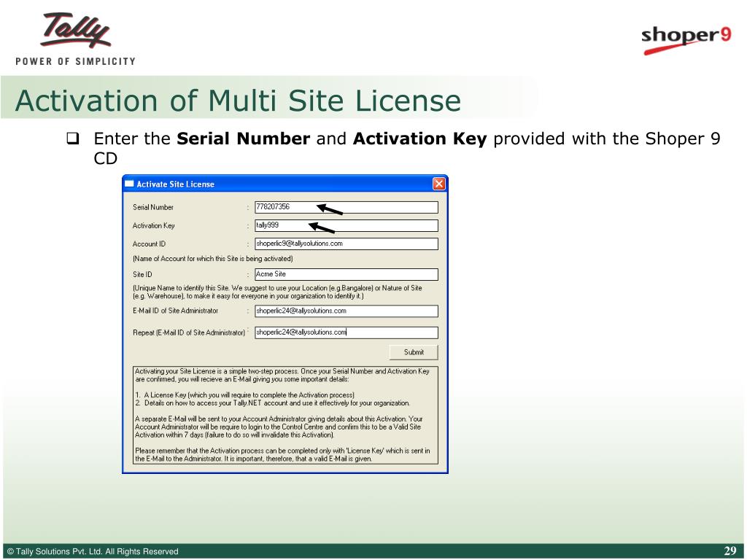Submit the site license activation form
The width and height of the screenshot is (747, 560).
(x=414, y=352)
